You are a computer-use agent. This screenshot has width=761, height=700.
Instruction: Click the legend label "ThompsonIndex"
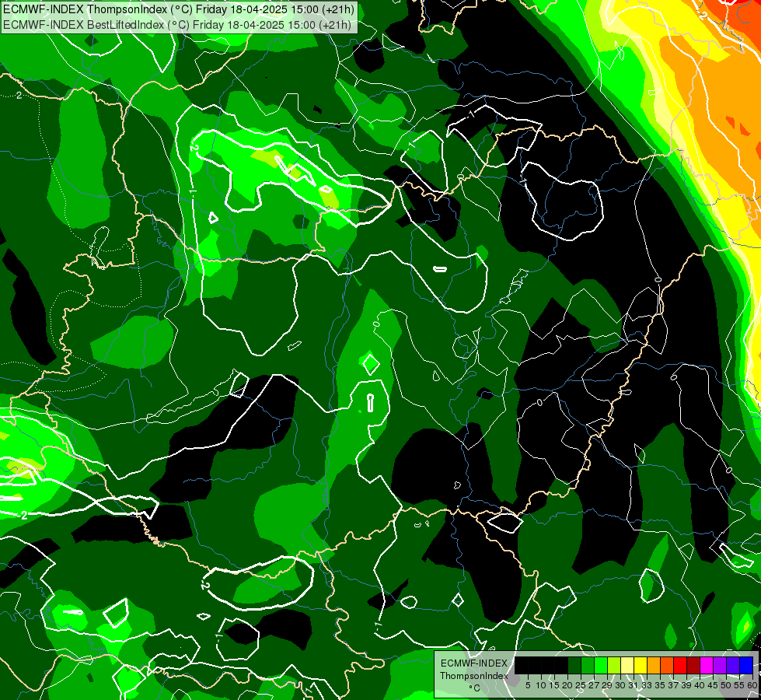point(474,676)
